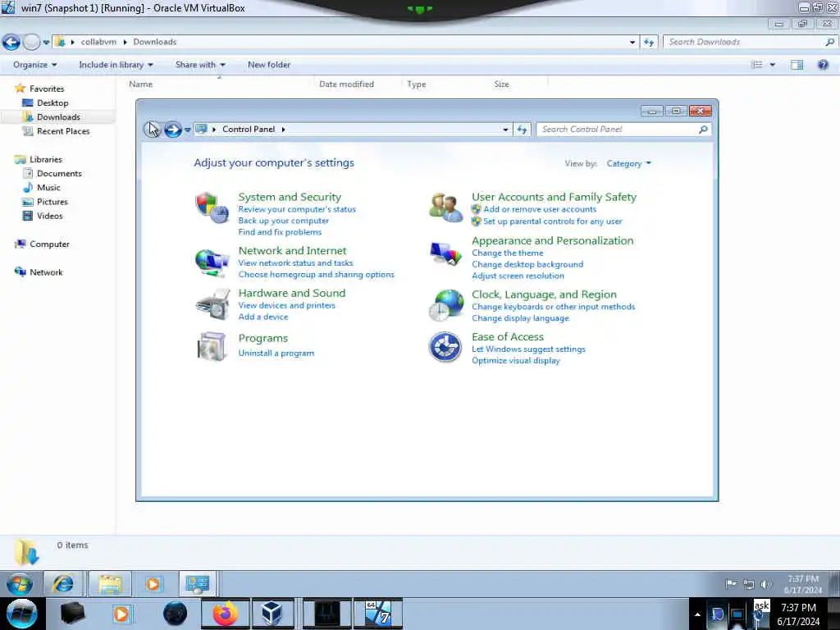This screenshot has width=840, height=630.
Task: Open Clock, Language, and Region globe icon
Action: 445,305
